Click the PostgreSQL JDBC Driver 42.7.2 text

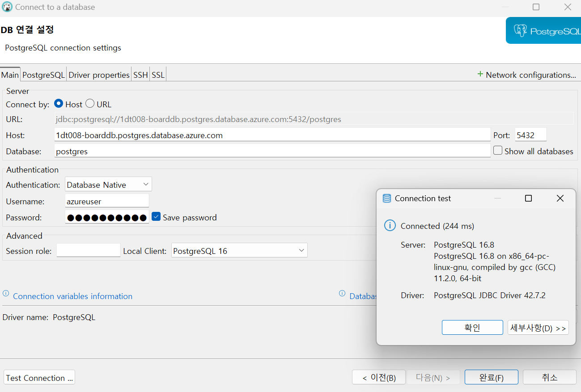(x=490, y=295)
